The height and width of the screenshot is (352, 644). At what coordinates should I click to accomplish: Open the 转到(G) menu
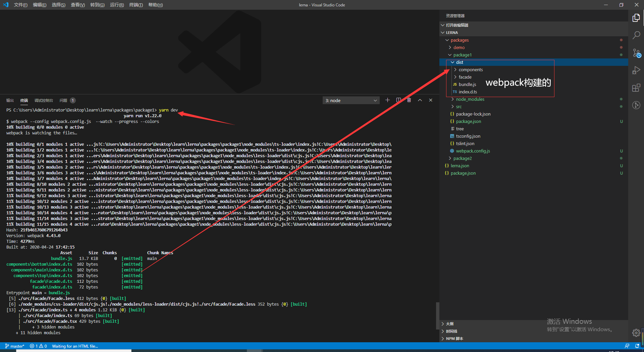[97, 5]
